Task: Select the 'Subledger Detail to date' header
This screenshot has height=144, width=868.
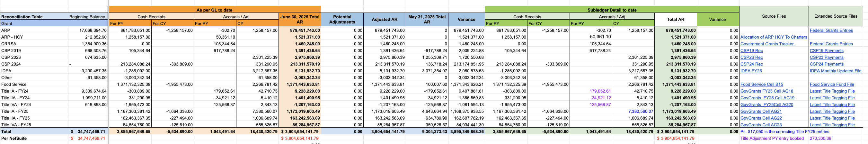Action: coord(612,10)
